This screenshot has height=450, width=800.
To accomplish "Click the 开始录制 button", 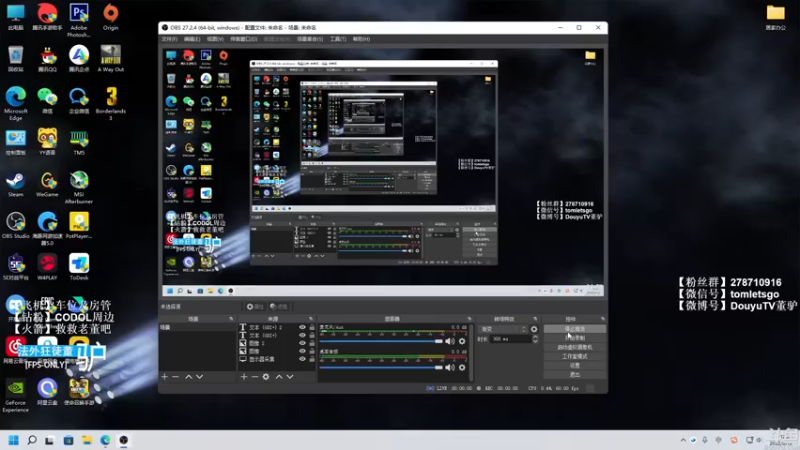I will [574, 338].
